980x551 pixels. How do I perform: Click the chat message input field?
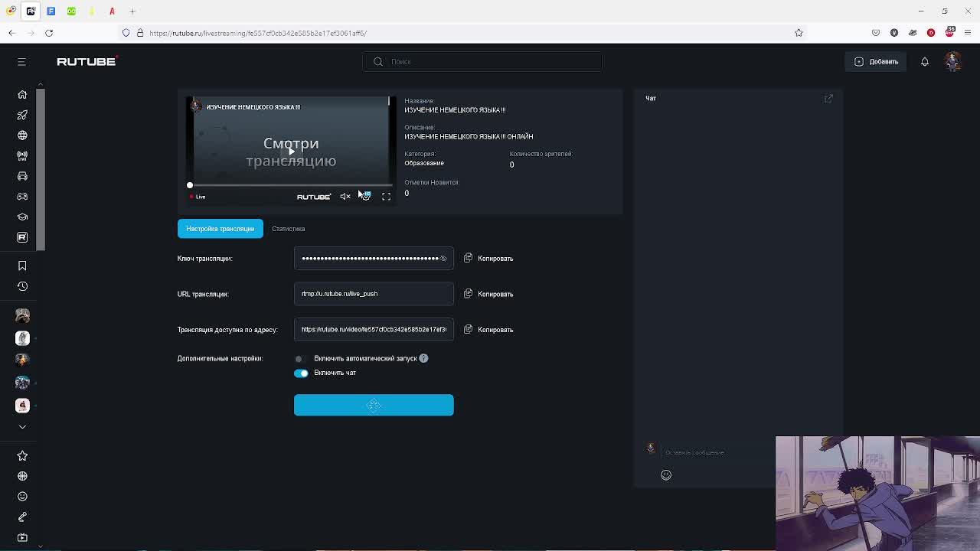coord(716,452)
